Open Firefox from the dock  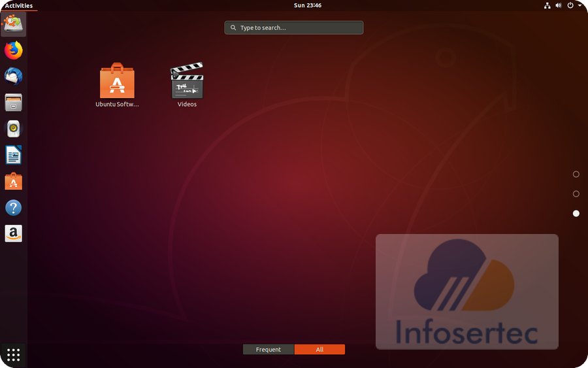coord(13,50)
